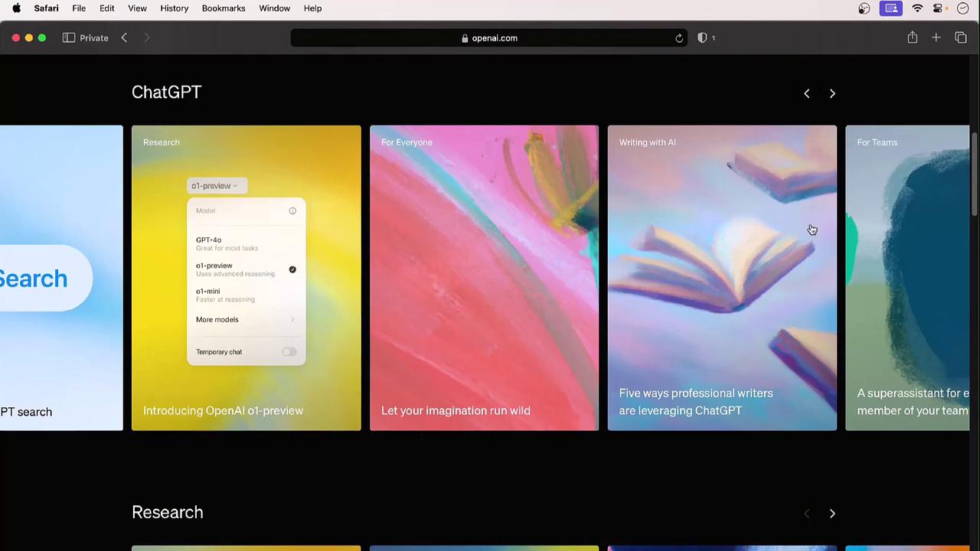
Task: Open the Help menu
Action: pos(312,8)
